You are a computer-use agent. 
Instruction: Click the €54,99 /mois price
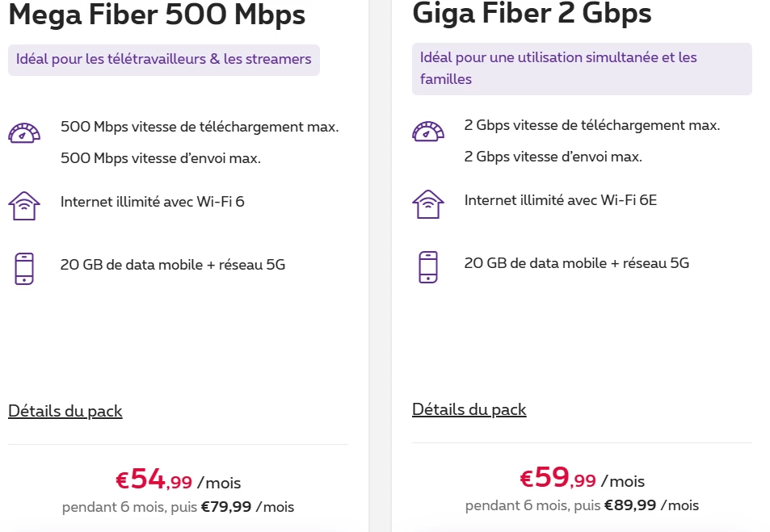point(178,480)
